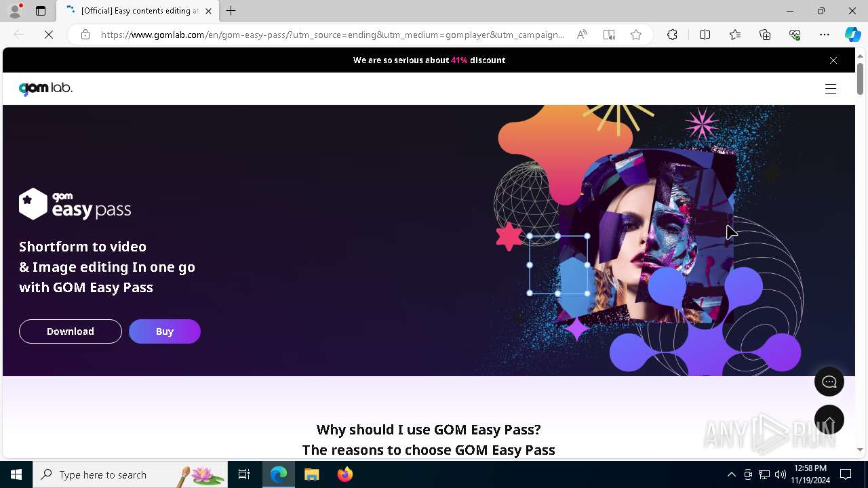Open the chat support bubble
The height and width of the screenshot is (488, 868).
(829, 382)
